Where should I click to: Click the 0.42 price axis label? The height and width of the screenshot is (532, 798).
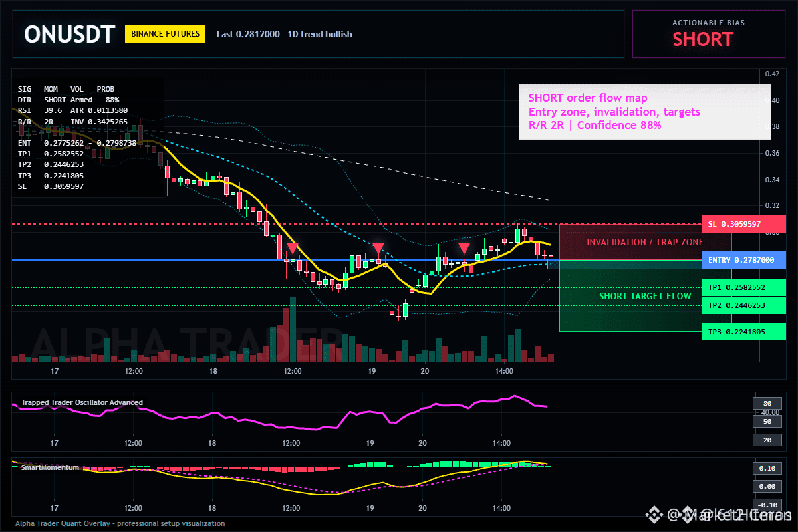[772, 74]
